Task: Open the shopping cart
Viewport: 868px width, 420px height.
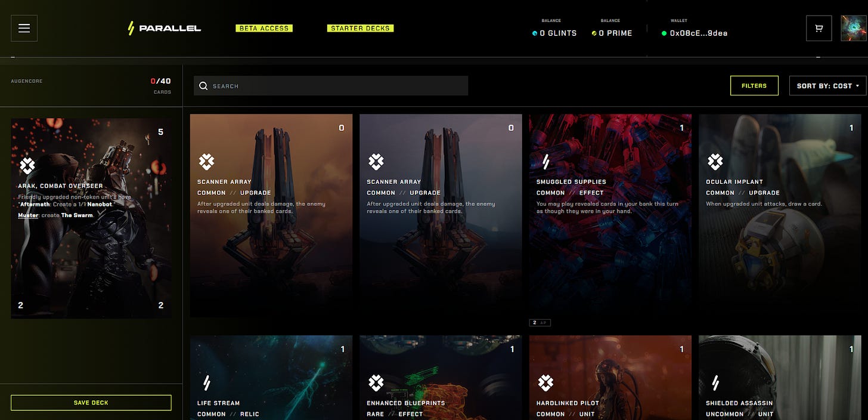Action: pos(819,28)
